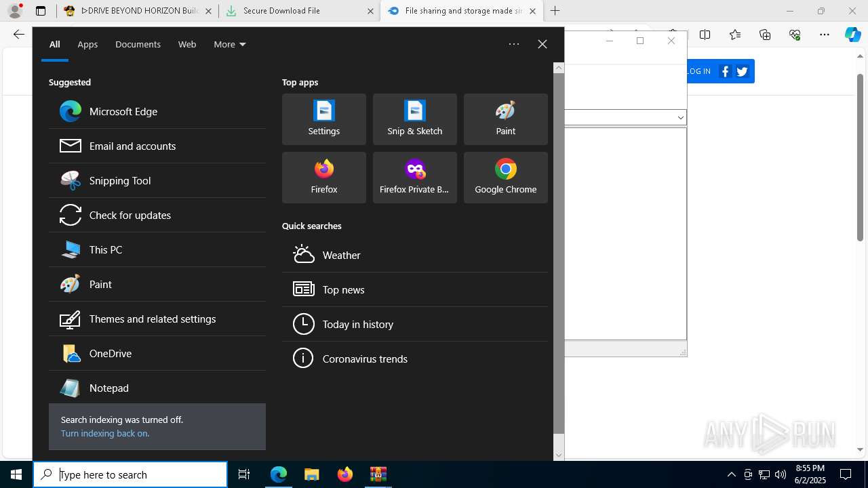Open Edge tab actions menu

click(41, 11)
